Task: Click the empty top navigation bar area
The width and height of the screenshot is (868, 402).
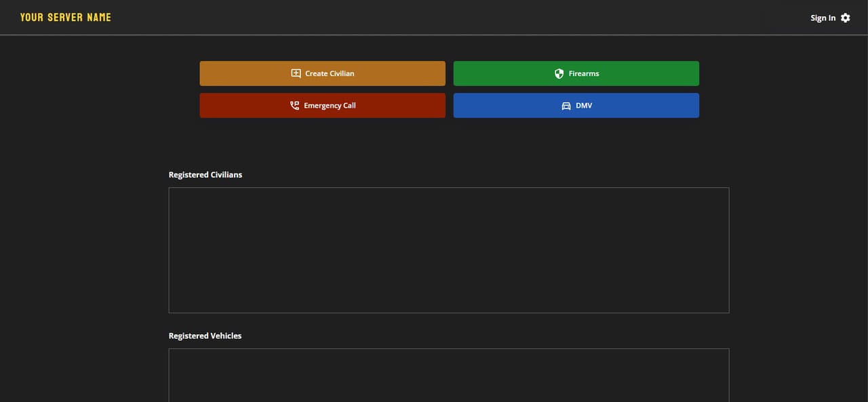Action: coord(461,18)
